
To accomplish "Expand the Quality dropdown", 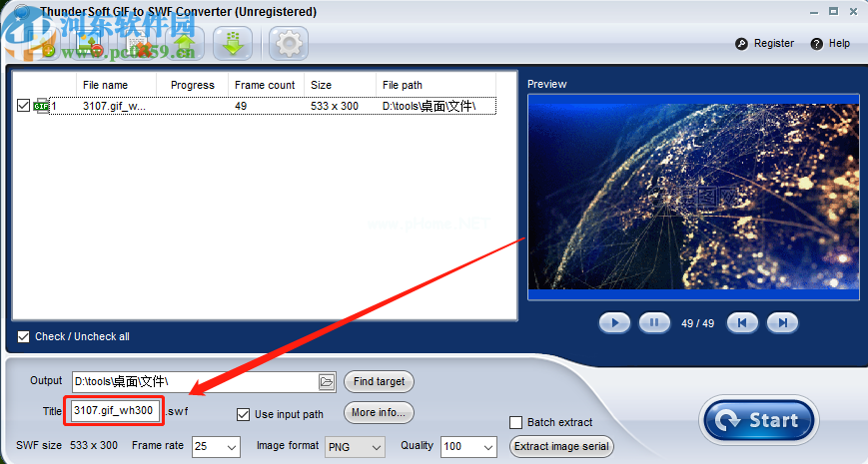I will [x=486, y=447].
